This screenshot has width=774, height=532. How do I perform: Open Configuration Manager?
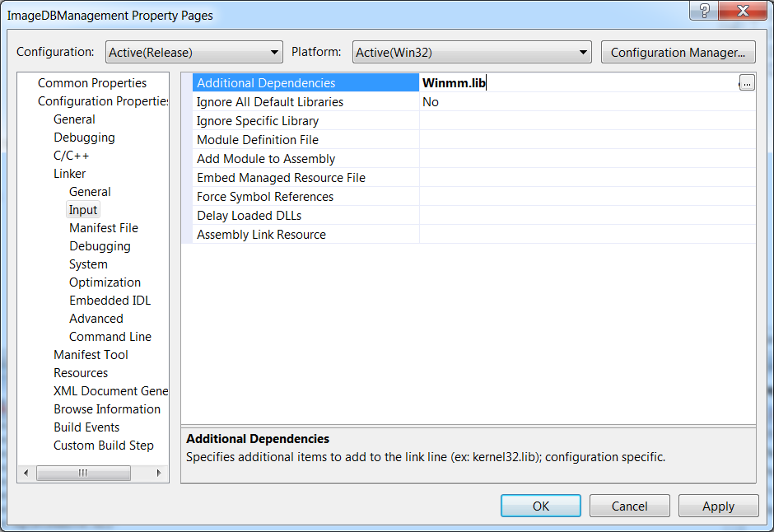(x=678, y=52)
